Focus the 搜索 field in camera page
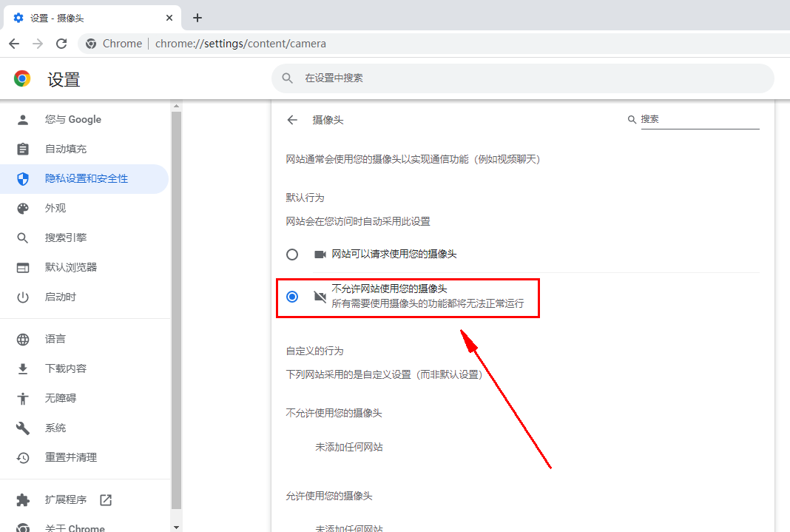The width and height of the screenshot is (790, 532). pos(700,119)
